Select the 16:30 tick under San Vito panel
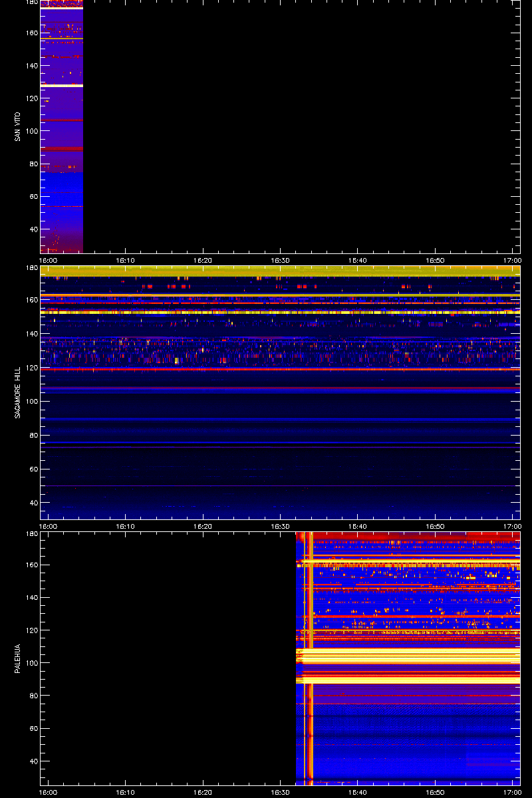 [281, 261]
